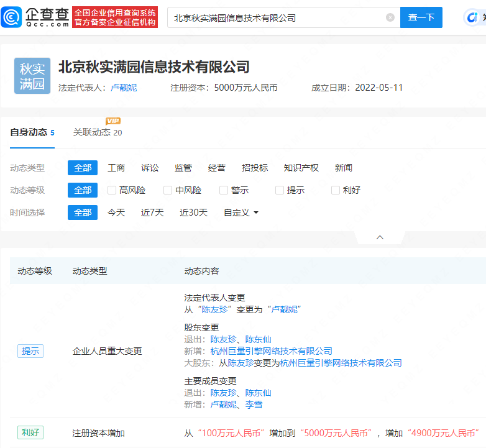Viewport: 486px width, 448px height.
Task: Click the 动态类型 column header
Action: coord(90,271)
